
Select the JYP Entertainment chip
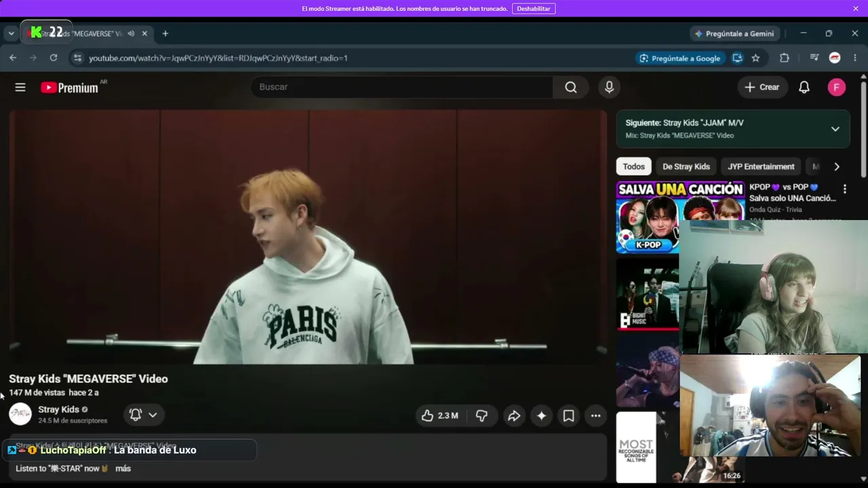(x=761, y=167)
